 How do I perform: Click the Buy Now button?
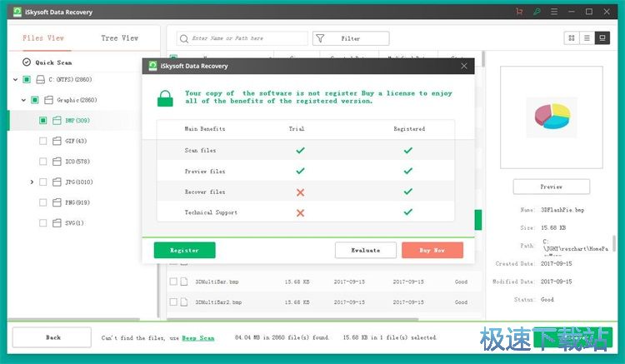(x=432, y=250)
